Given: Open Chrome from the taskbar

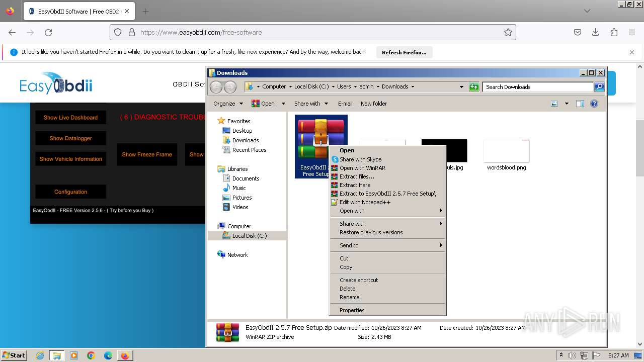Looking at the screenshot, I should (91, 355).
